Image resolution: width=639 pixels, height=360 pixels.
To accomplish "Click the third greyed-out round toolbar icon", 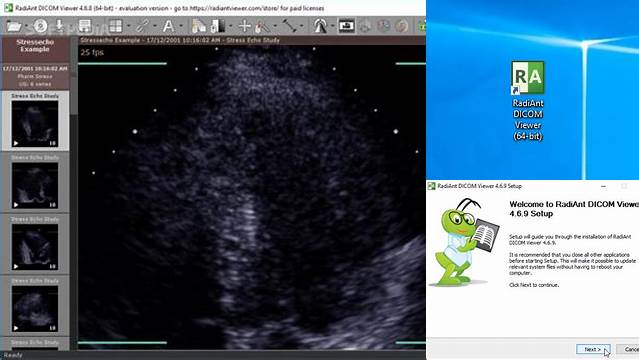I will coord(402,26).
